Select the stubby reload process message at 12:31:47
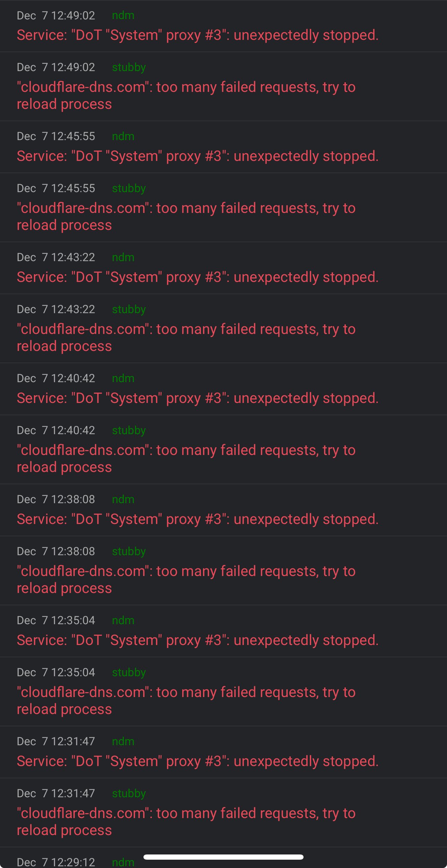 click(x=186, y=822)
